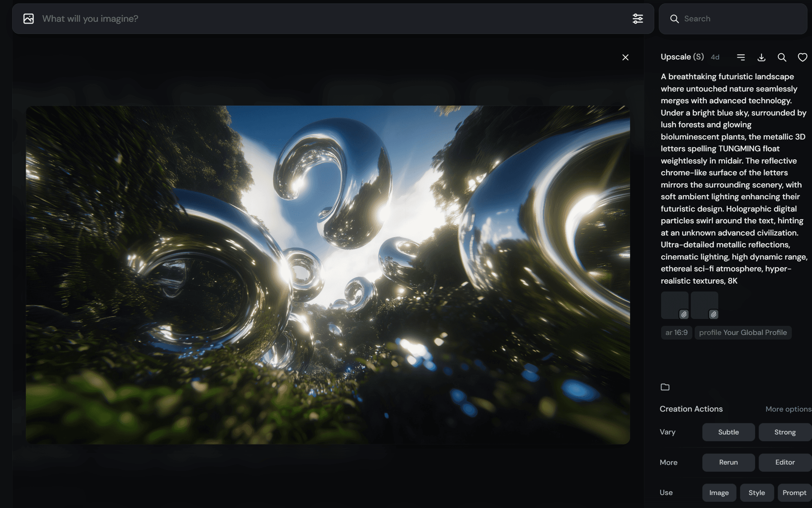Click the Vary Subtle button

click(x=728, y=432)
